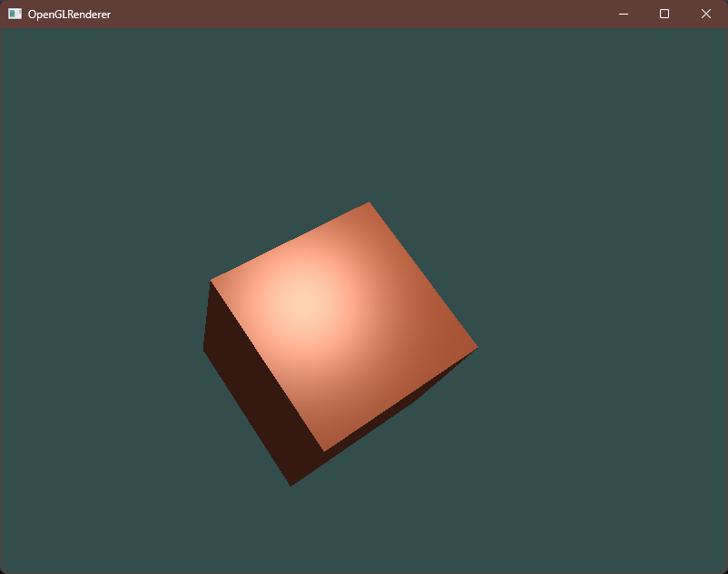Close the OpenGLRenderer window
The height and width of the screenshot is (574, 728).
pyautogui.click(x=706, y=14)
